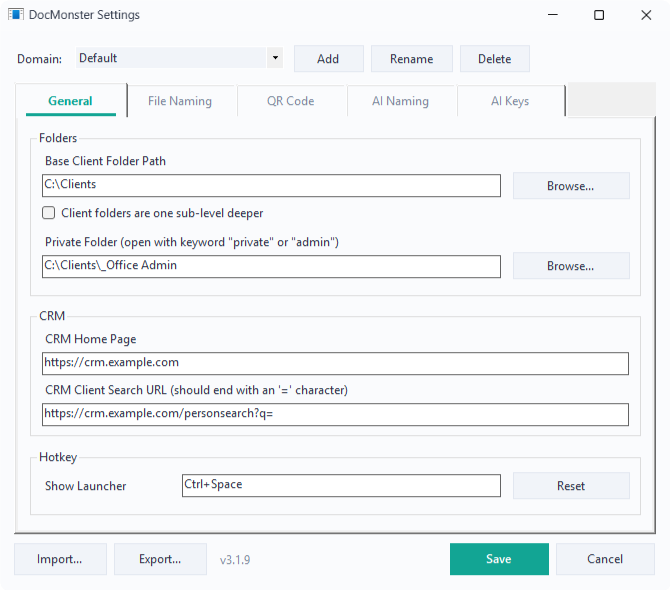This screenshot has height=590, width=670.
Task: Click the CRM Home Page field
Action: [335, 364]
